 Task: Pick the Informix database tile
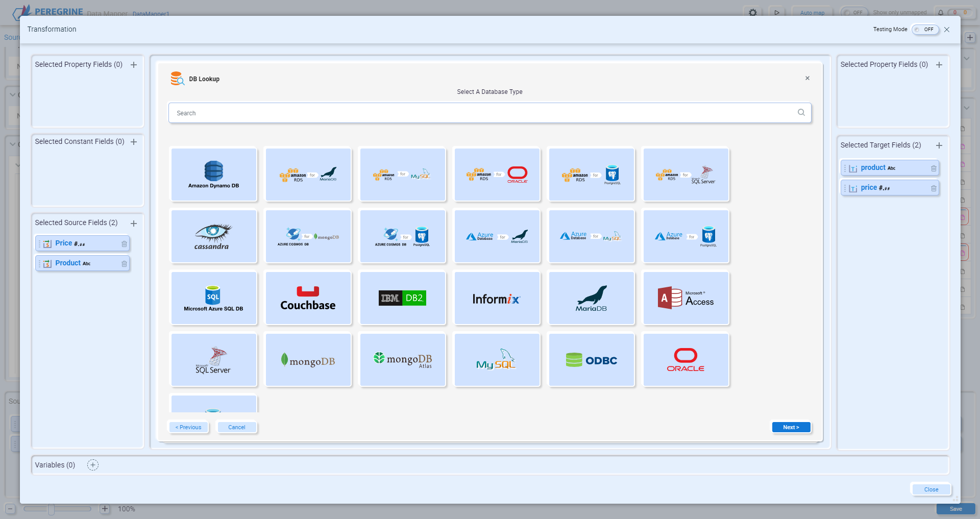[497, 298]
